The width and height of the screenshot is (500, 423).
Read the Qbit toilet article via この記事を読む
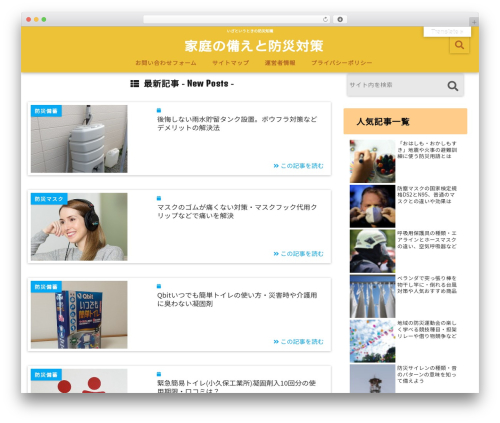pyautogui.click(x=298, y=342)
